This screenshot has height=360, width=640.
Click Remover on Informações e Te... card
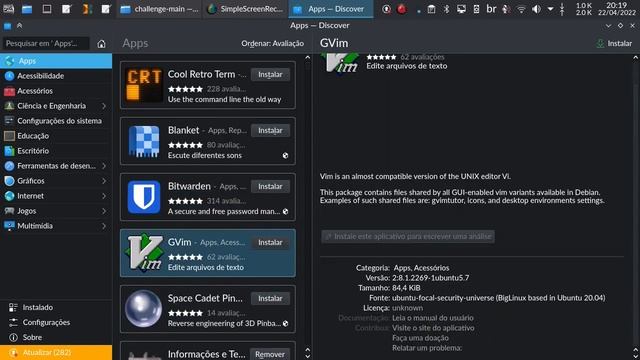270,354
